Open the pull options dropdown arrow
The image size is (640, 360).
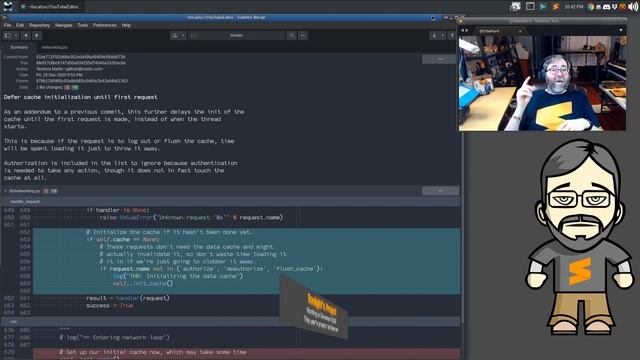click(442, 36)
